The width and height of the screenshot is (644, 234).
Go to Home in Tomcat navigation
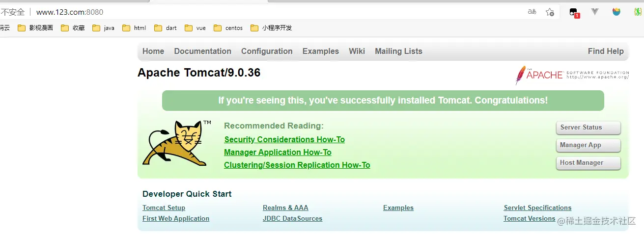tap(153, 51)
